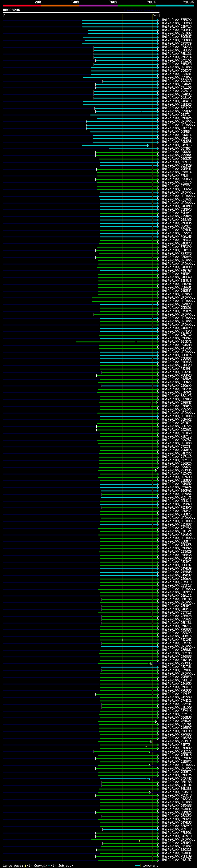Select the UniRef100_B4ESF5 label
The width and height of the screenshot is (197, 868).
176,64
